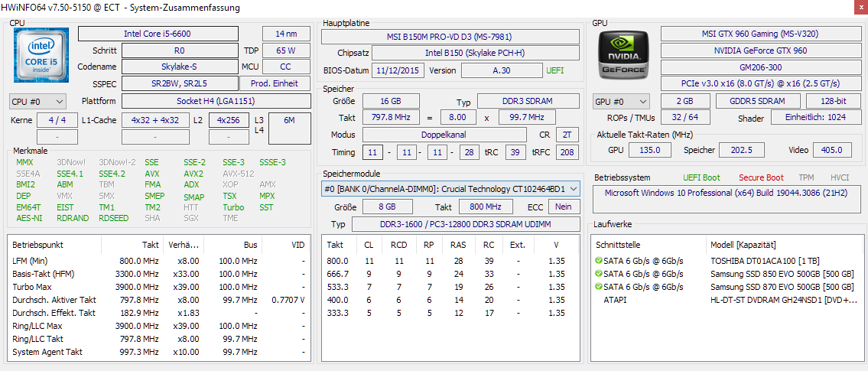Click green check icon beside TOSHIBA DT01ACA100
868x371 pixels.
[x=598, y=260]
